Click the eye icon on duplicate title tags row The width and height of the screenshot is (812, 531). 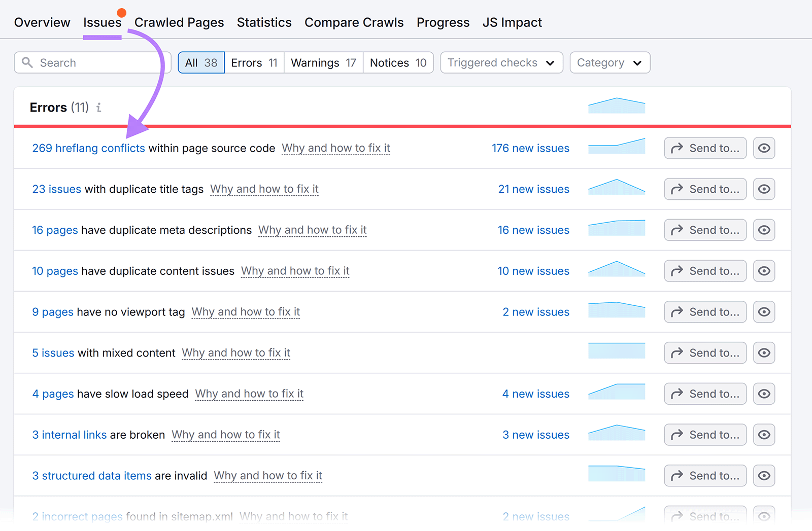[764, 189]
